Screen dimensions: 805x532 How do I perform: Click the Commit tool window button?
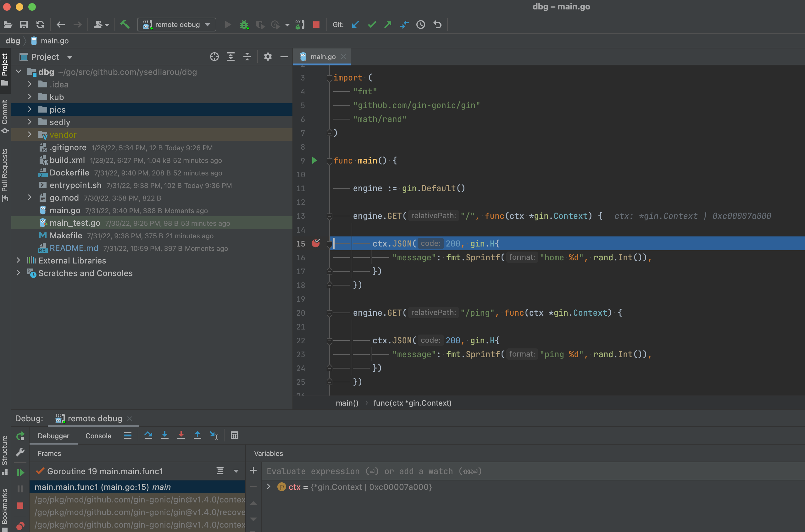point(5,115)
